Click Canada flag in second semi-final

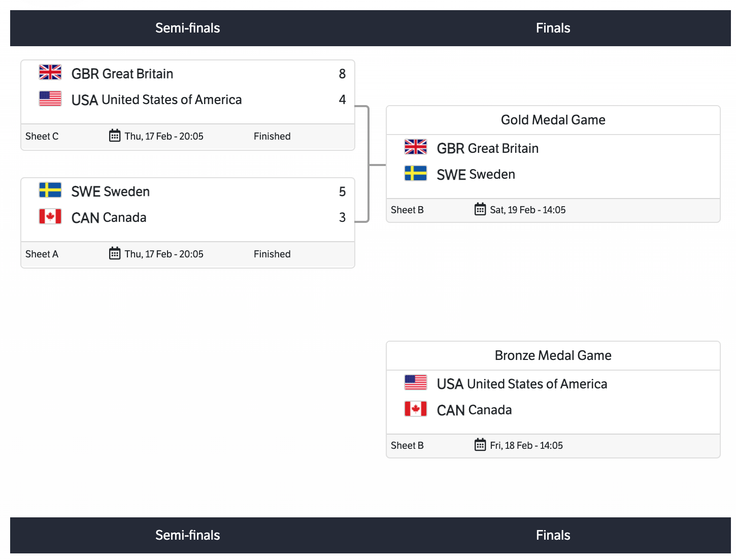(50, 216)
